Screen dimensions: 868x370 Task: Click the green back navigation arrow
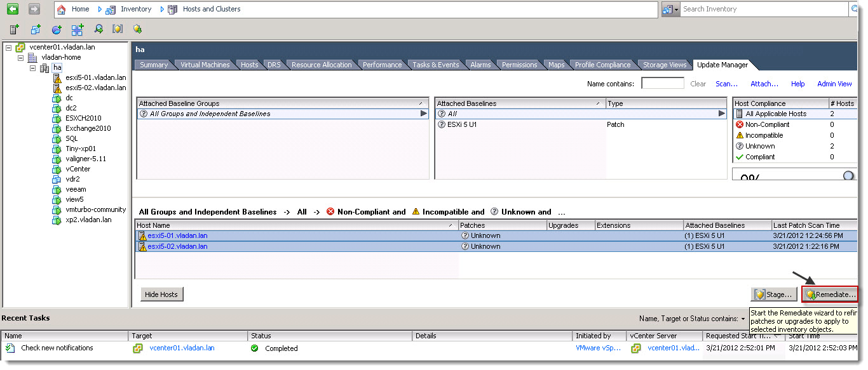click(13, 9)
